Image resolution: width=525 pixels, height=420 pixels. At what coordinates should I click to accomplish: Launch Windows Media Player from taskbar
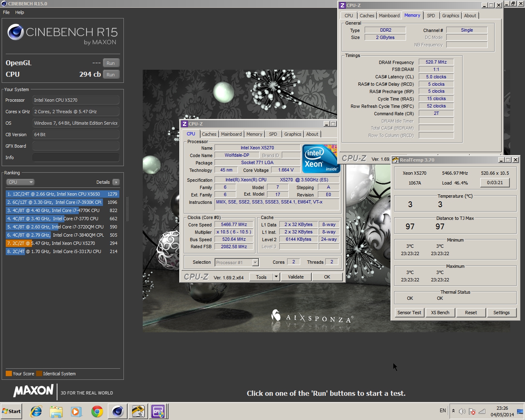(76, 411)
